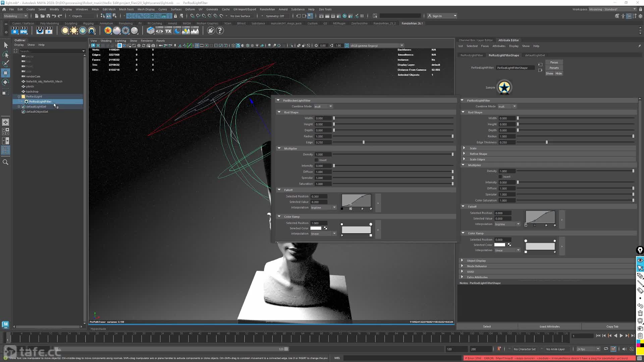Adjust the Edge Thickness slider handle
This screenshot has height=362, width=644.
[x=547, y=142]
